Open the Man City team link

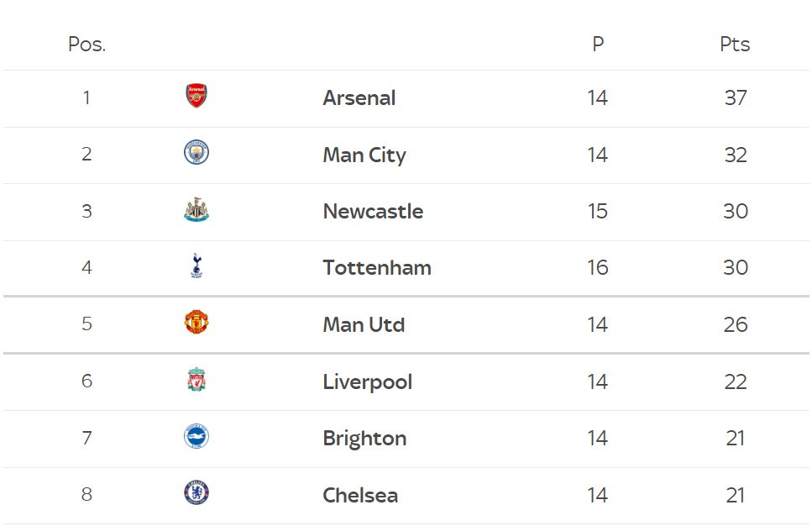click(x=364, y=155)
